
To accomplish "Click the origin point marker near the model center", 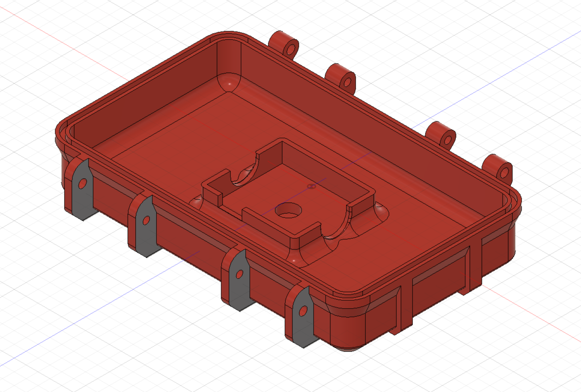I will 311,187.
